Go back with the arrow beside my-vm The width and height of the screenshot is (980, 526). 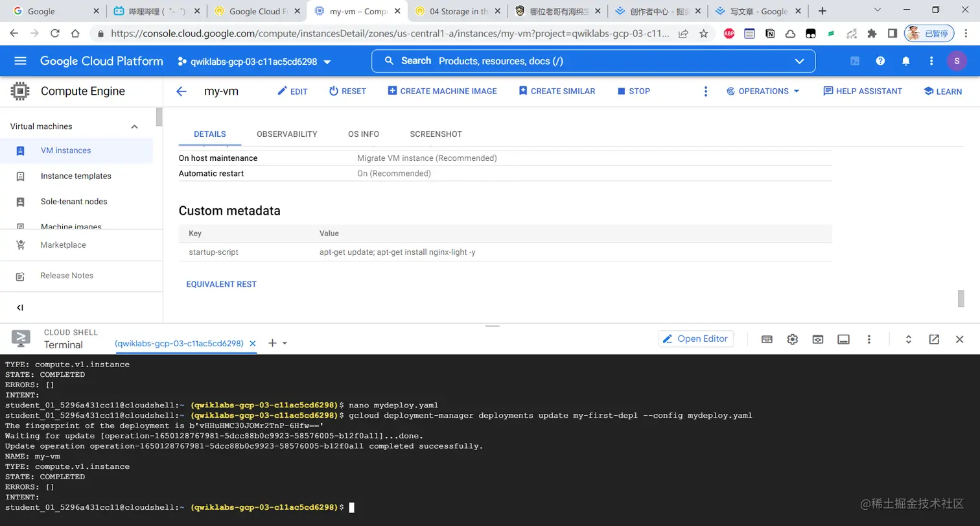(181, 91)
